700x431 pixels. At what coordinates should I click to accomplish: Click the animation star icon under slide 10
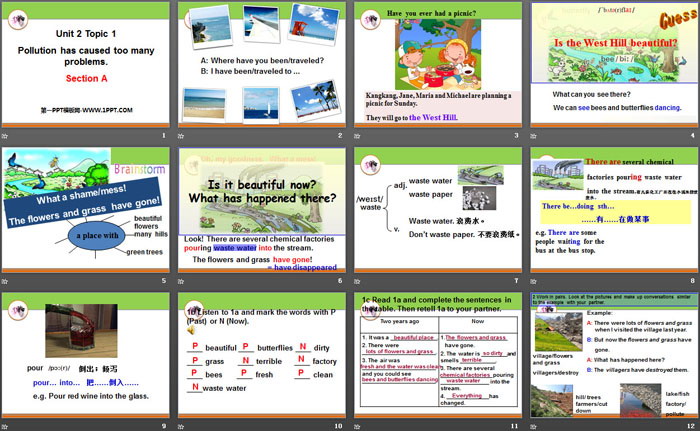[x=183, y=424]
